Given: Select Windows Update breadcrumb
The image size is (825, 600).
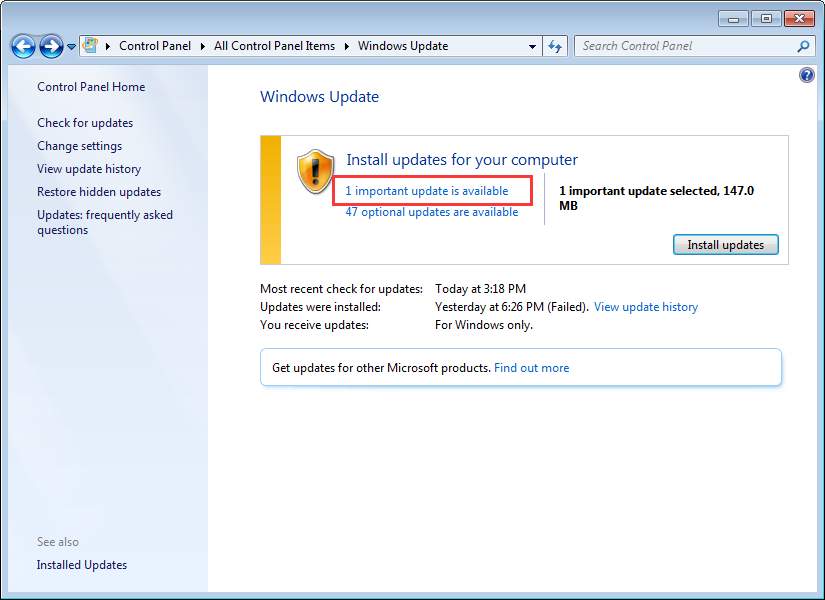Looking at the screenshot, I should 403,46.
